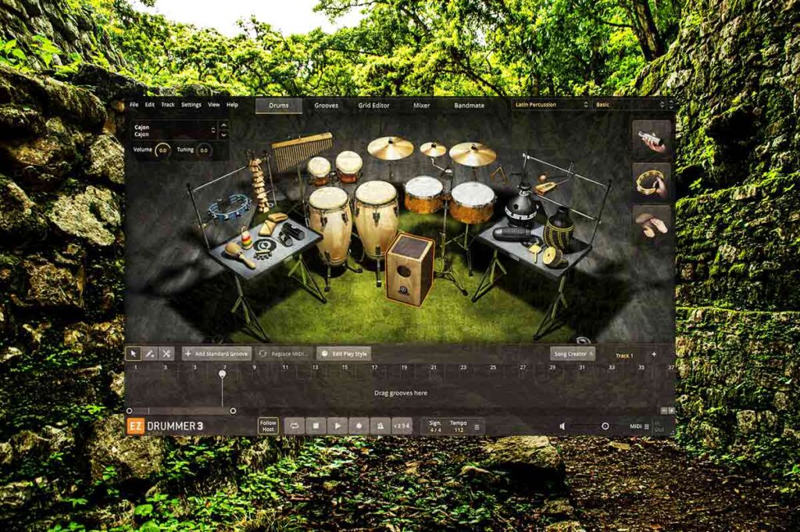The image size is (800, 532).
Task: Click the hand clap thumbnail
Action: click(x=652, y=225)
